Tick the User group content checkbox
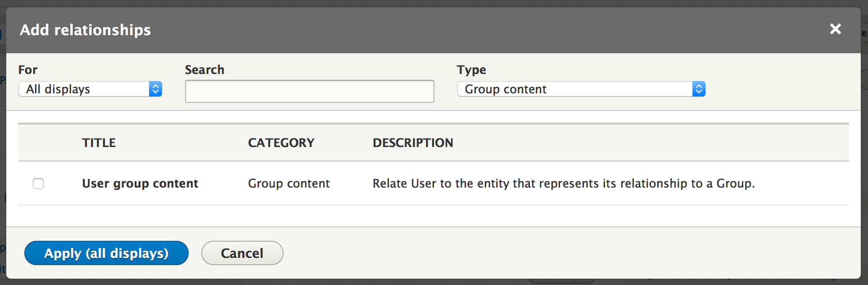Image resolution: width=868 pixels, height=285 pixels. point(38,184)
